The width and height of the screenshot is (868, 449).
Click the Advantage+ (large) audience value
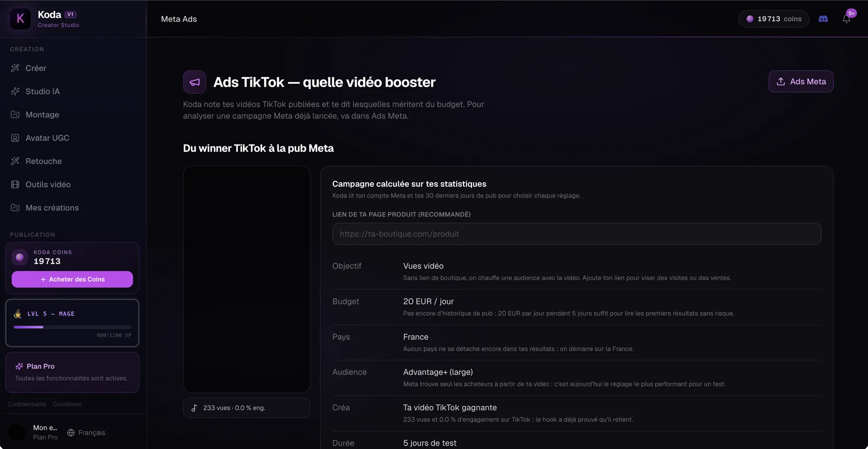[438, 372]
